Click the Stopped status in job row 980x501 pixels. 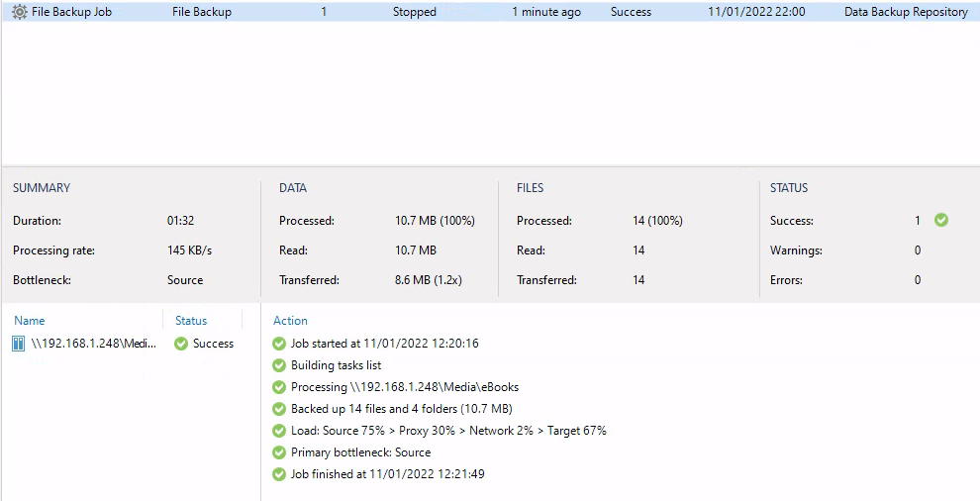(414, 12)
